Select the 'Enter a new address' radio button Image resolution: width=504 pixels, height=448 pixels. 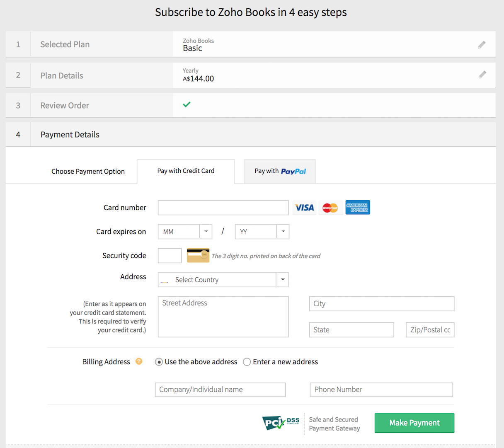(x=247, y=362)
